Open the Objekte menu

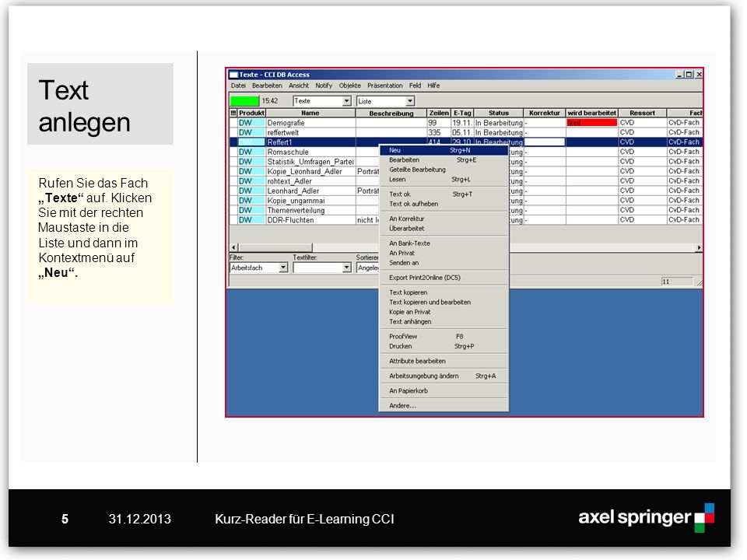click(349, 86)
